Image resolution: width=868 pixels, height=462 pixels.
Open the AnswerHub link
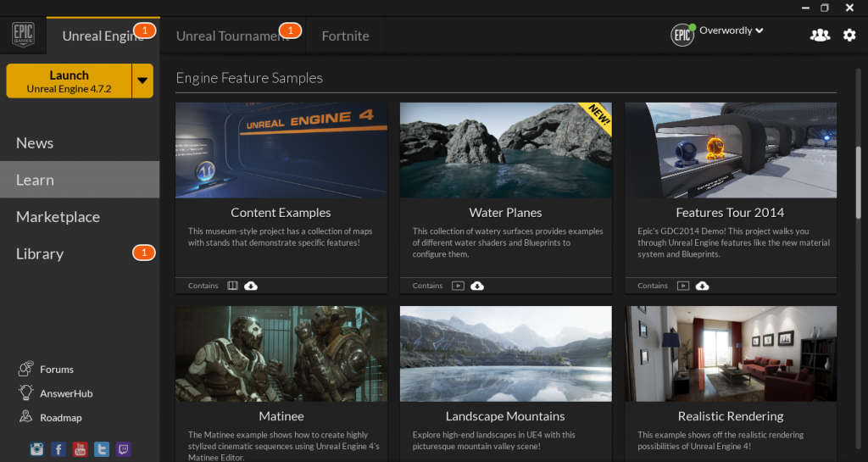pyautogui.click(x=66, y=393)
